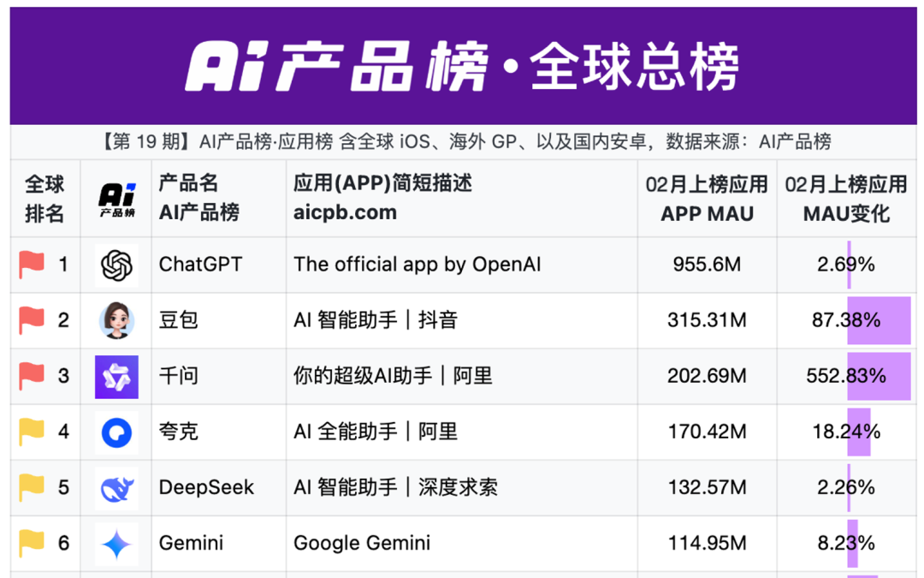Click the 02月上榜应用 APP MAU column header

[708, 199]
